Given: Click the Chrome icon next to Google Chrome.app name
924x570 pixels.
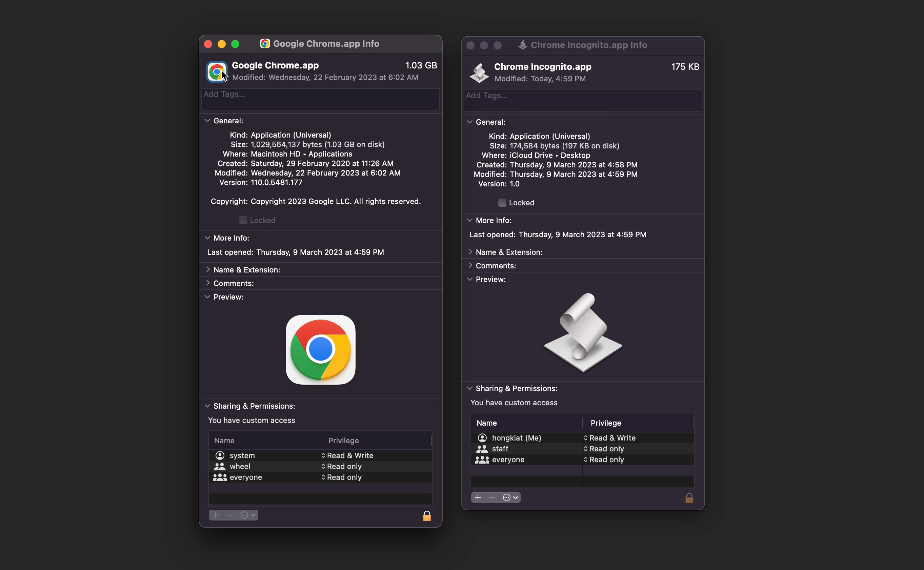Looking at the screenshot, I should tap(217, 71).
